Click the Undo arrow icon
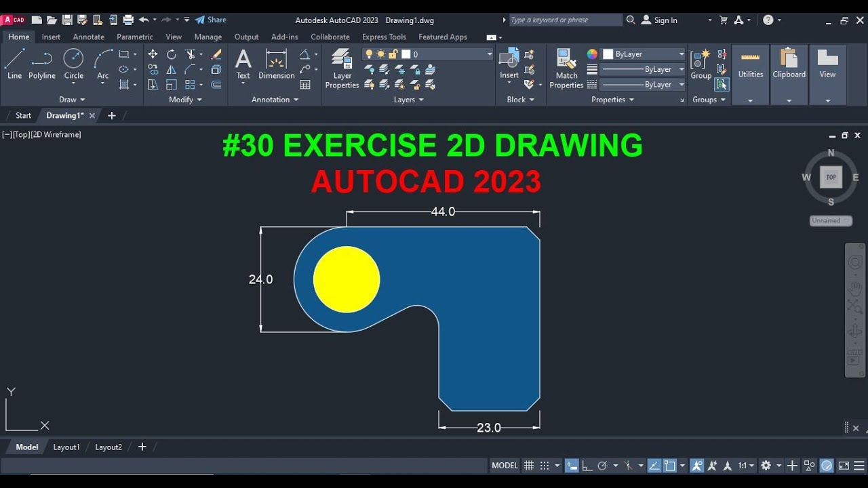 point(144,20)
